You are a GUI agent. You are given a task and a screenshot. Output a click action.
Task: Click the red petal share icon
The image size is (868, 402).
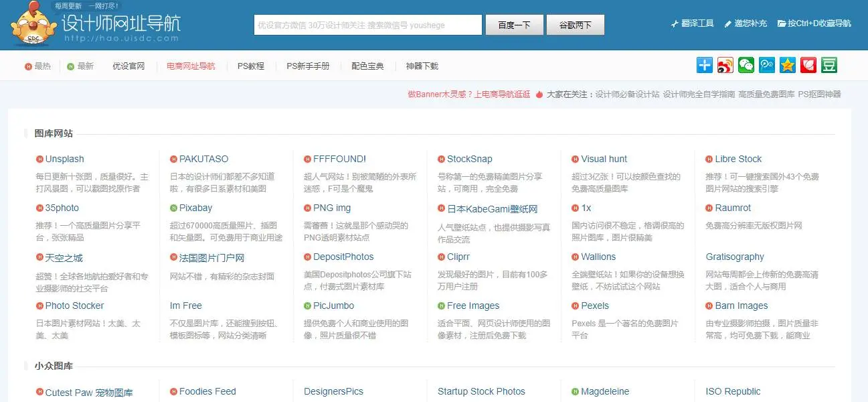pos(808,65)
